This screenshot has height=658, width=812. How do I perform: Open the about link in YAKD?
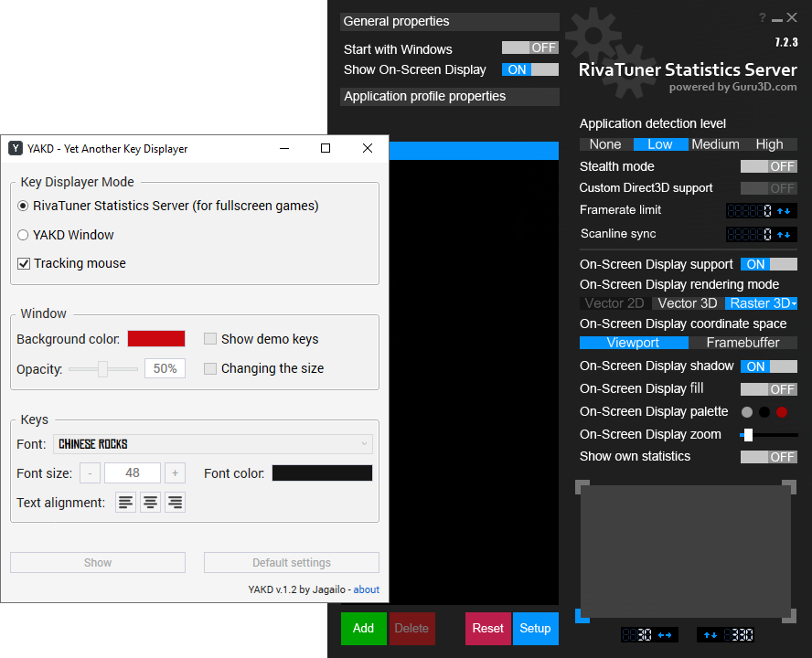[366, 589]
